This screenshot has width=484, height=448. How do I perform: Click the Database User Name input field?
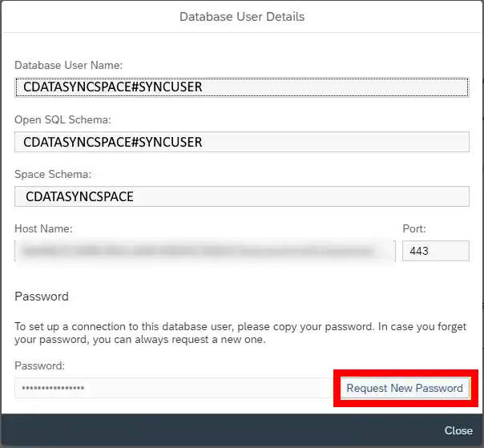click(241, 87)
